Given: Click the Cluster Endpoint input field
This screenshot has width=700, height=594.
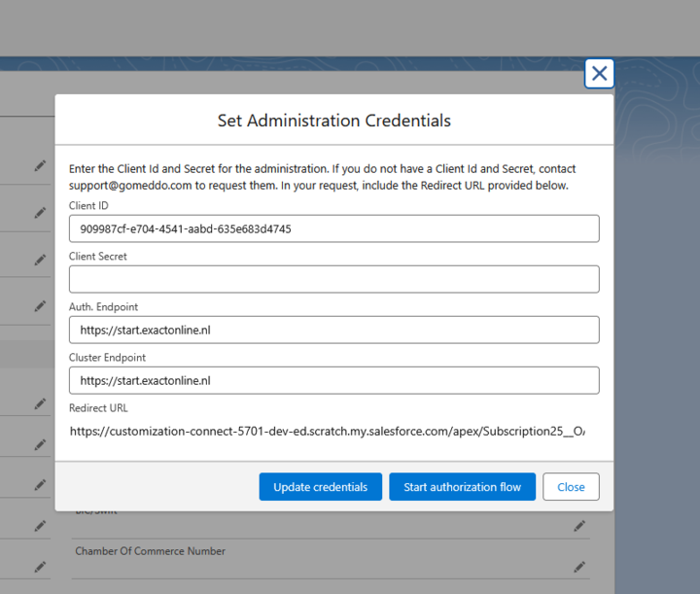Looking at the screenshot, I should (333, 380).
